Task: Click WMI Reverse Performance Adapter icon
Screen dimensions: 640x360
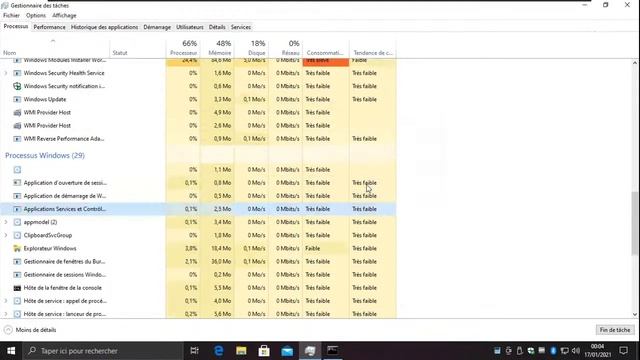Action: (17, 139)
